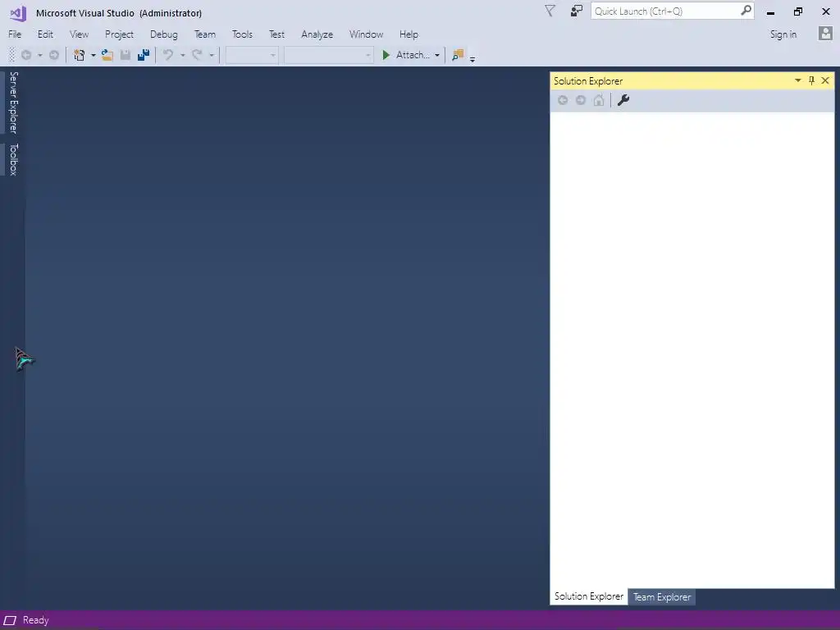Click the toolbar drag grip handle
This screenshot has width=840, height=630.
(x=11, y=55)
